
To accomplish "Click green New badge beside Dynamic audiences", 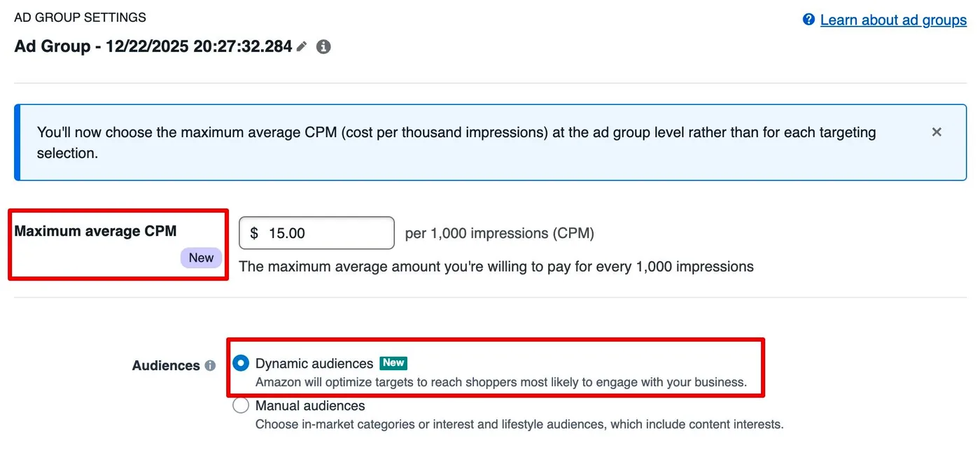I will tap(393, 363).
